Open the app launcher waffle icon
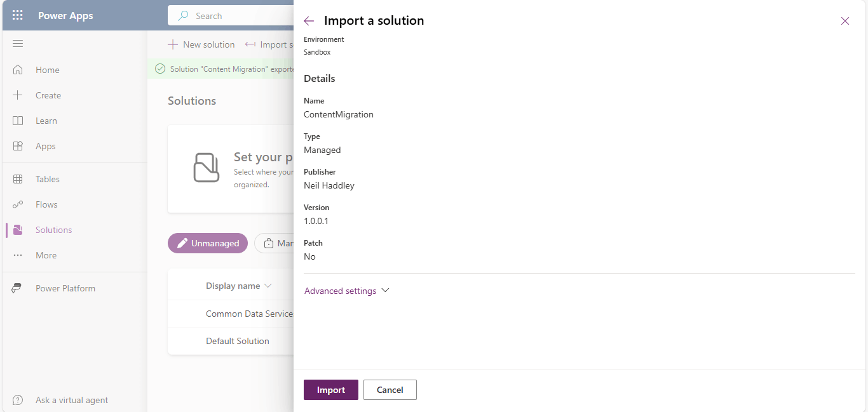Viewport: 868px width, 412px height. 18,15
